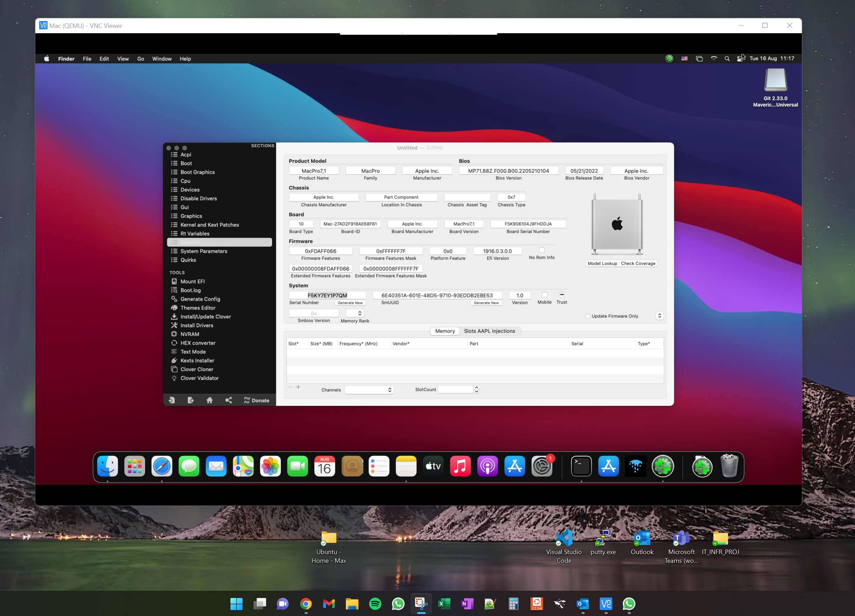This screenshot has height=616, width=855.
Task: Toggle No Rom Info checkbox
Action: tap(542, 250)
